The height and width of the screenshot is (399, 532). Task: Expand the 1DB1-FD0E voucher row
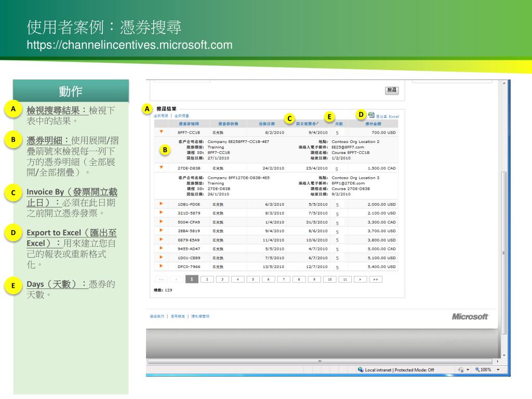tap(161, 204)
